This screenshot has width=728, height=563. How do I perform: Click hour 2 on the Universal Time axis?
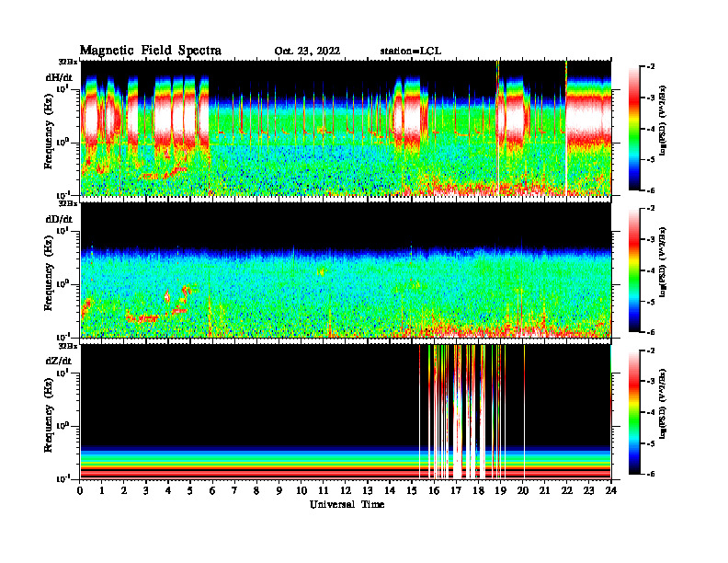(x=124, y=490)
